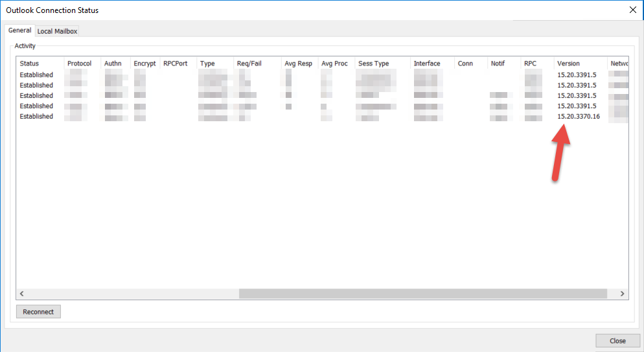Switch to the Local Mailbox tab
The image size is (644, 352).
point(57,31)
